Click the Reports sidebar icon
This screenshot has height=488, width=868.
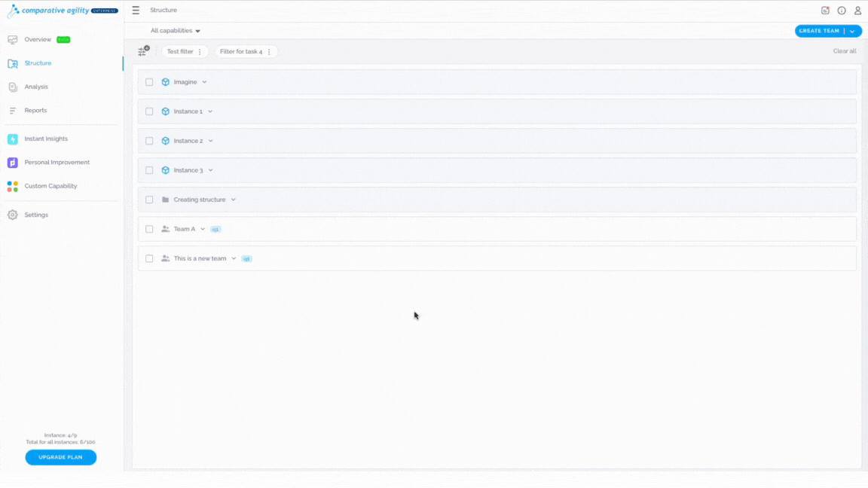pos(12,111)
